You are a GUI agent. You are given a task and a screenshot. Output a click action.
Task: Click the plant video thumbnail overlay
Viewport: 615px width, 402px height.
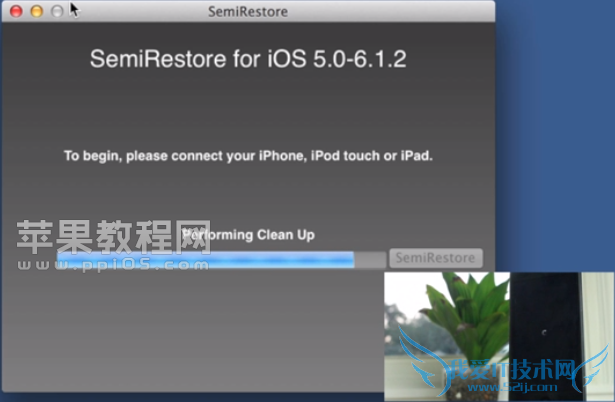(499, 337)
